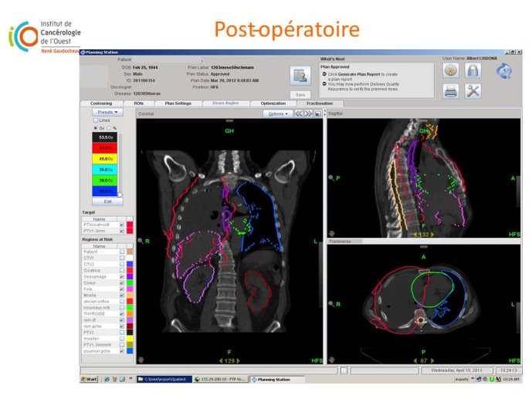532x399 pixels.
Task: Open the Options dropdown in Coronal view
Action: click(x=278, y=113)
